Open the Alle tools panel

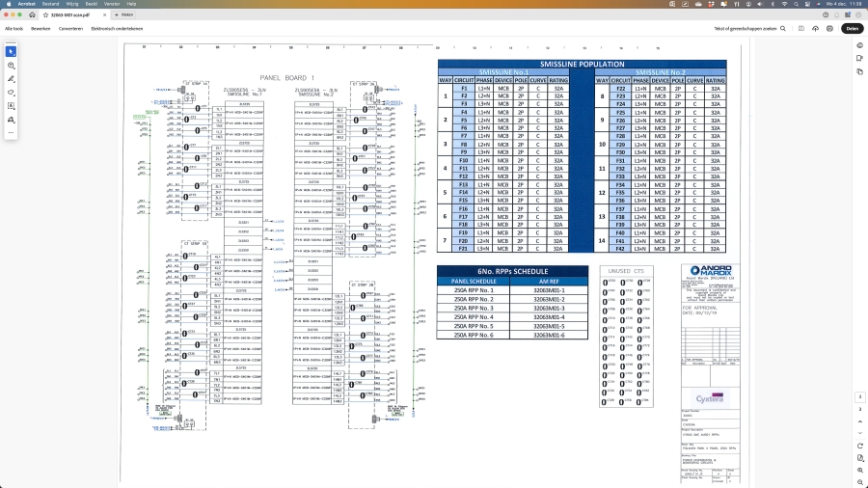click(14, 29)
